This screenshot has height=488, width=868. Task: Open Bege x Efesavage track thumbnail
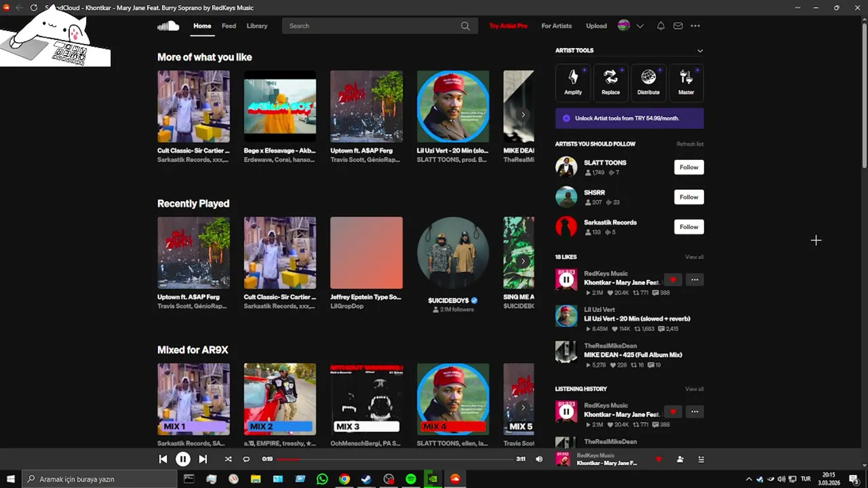280,106
